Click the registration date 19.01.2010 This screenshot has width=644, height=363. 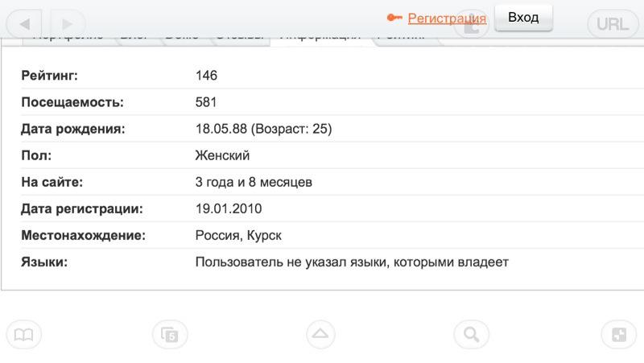229,209
